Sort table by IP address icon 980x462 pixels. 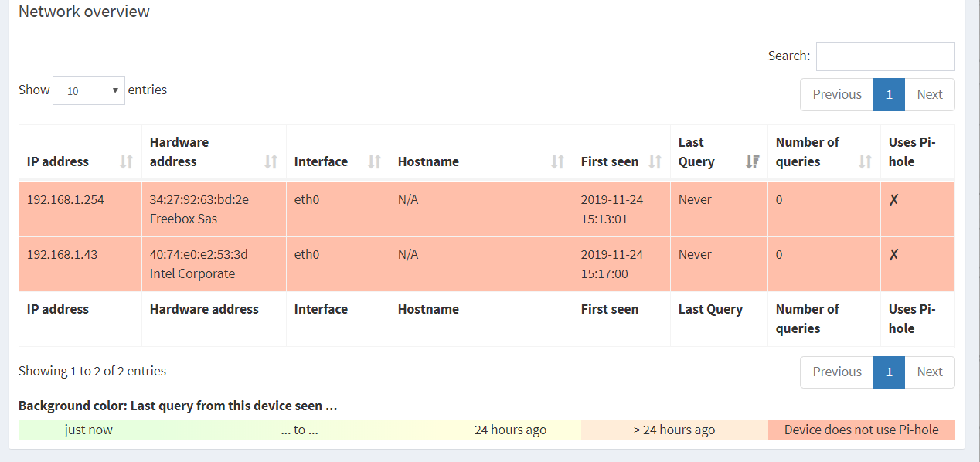pyautogui.click(x=127, y=161)
